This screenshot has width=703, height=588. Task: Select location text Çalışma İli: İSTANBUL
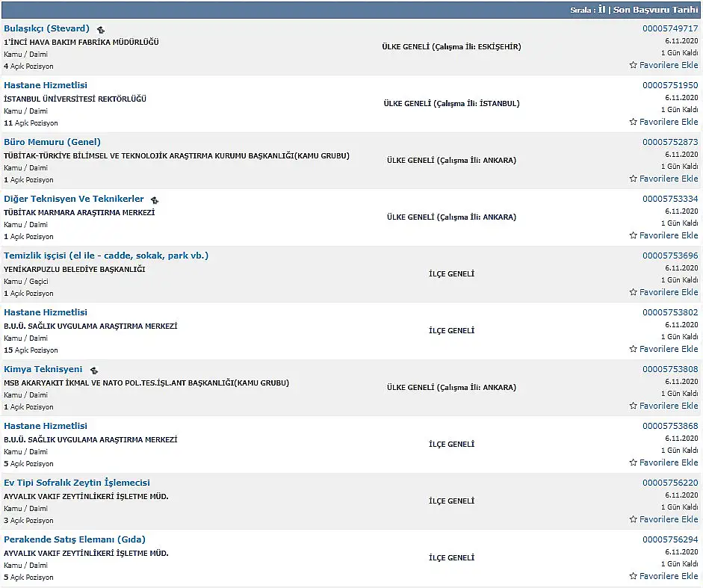(x=475, y=104)
